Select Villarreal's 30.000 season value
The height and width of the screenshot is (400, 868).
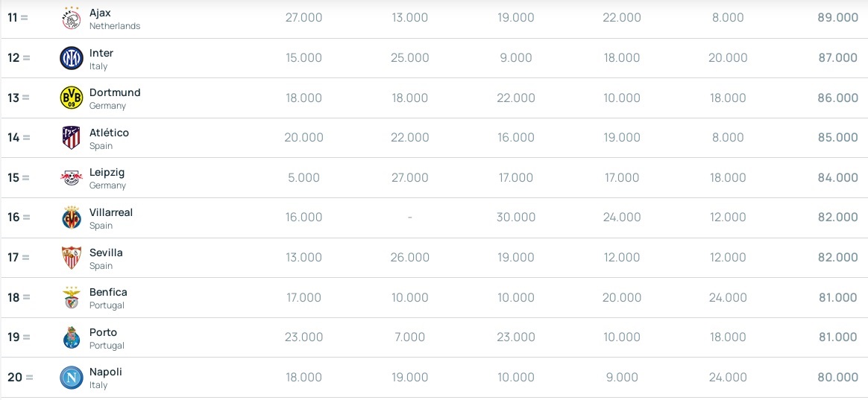point(516,218)
